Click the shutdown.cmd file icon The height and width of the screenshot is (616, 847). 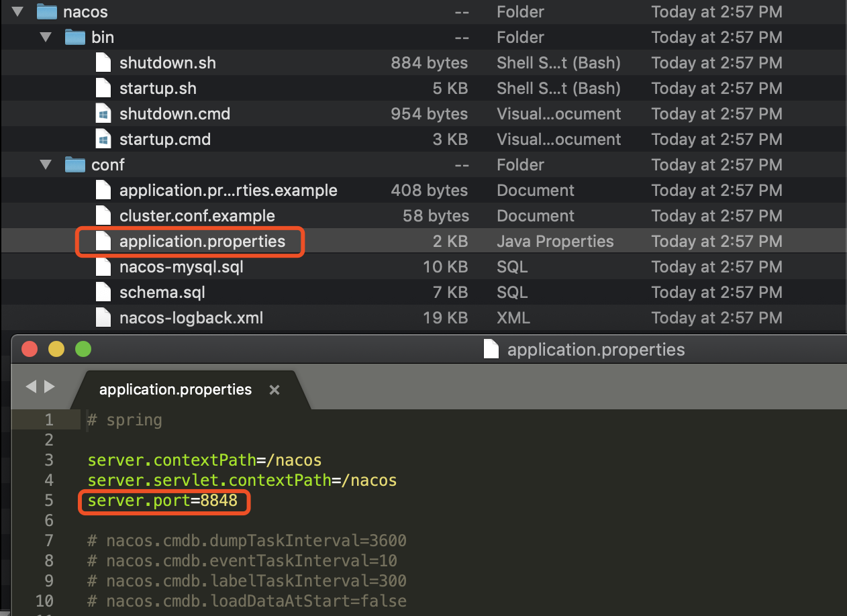click(103, 113)
